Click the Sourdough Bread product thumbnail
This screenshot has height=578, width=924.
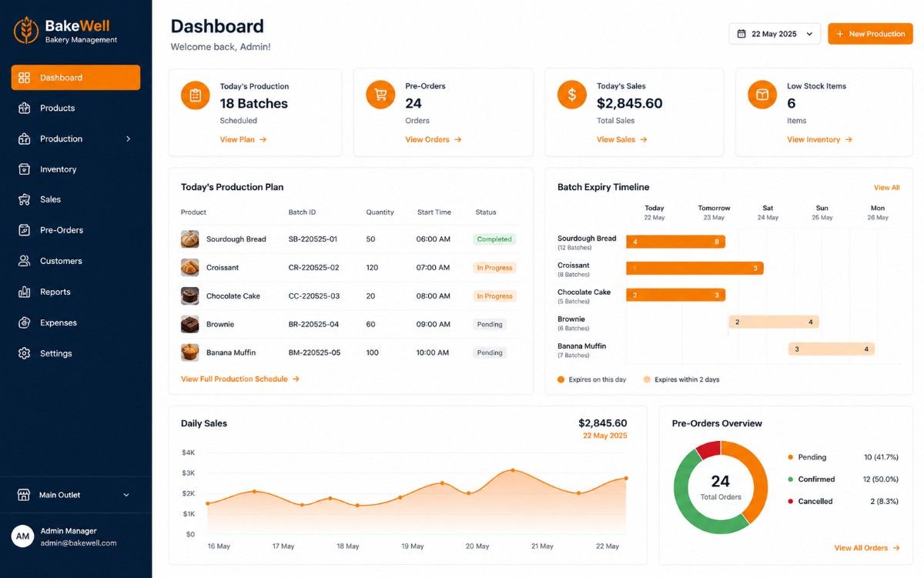189,239
